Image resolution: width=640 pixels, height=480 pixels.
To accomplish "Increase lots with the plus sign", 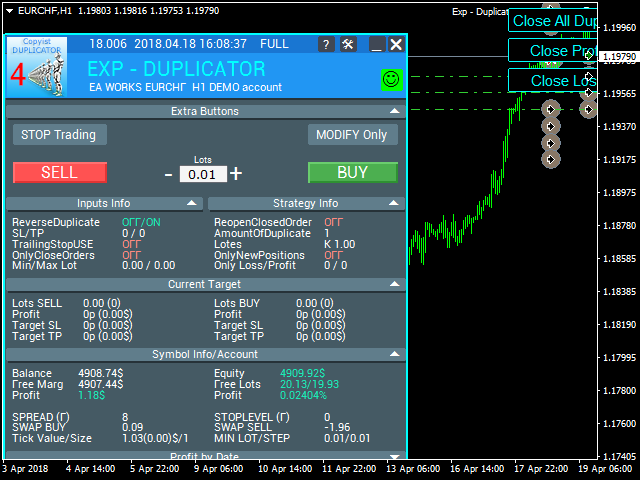I will [236, 173].
